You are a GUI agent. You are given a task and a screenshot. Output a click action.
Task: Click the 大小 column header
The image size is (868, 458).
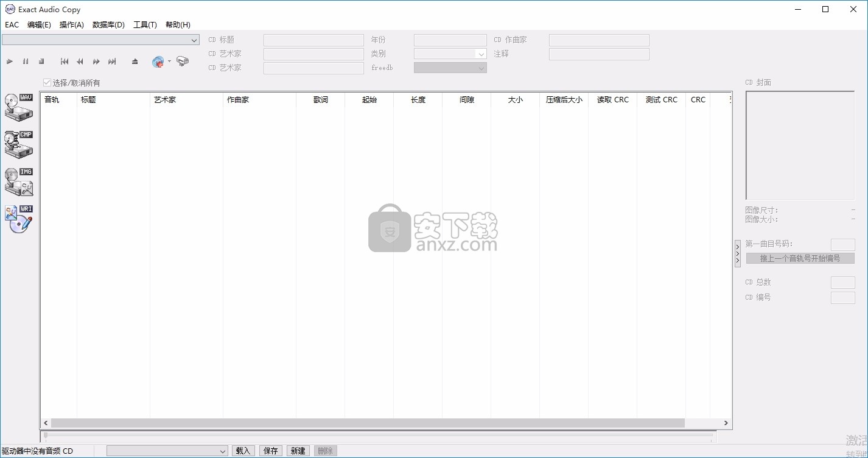point(516,100)
